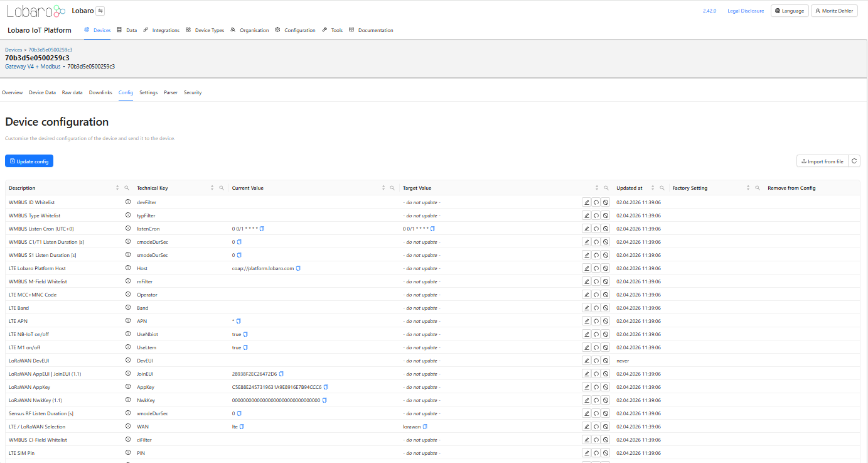Click the Lobaro logo

coord(36,11)
